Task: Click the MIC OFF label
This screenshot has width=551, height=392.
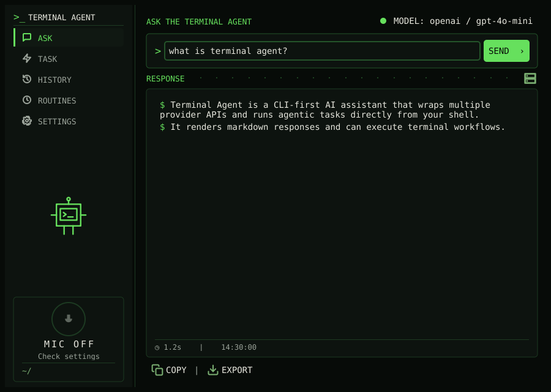Action: (x=69, y=344)
